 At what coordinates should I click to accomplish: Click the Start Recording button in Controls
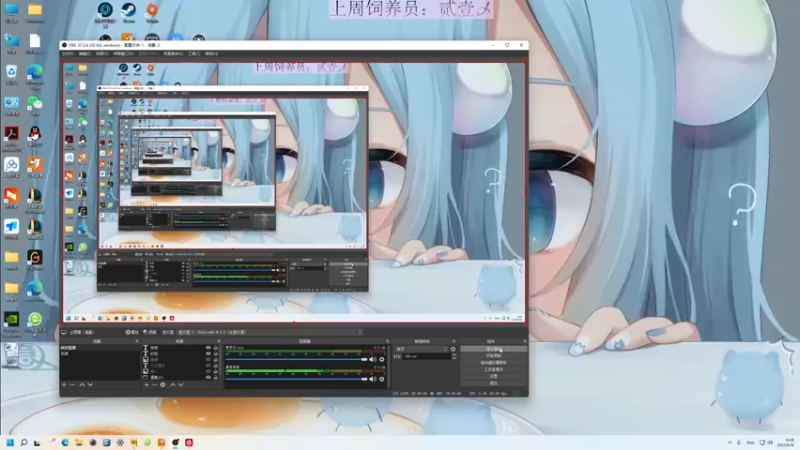click(493, 356)
